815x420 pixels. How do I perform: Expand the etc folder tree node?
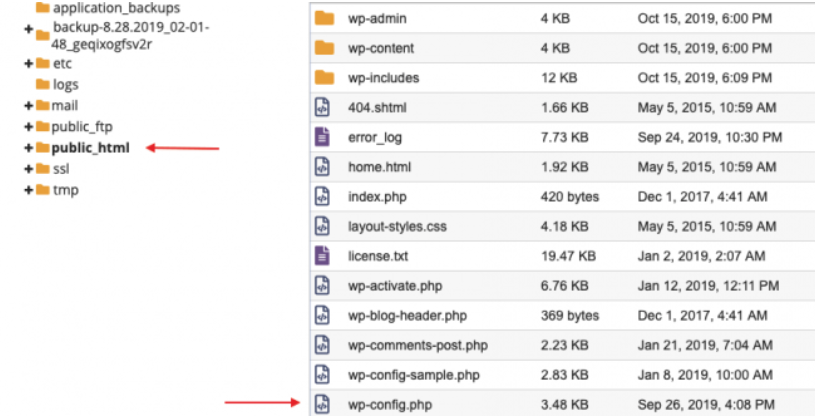click(x=29, y=63)
